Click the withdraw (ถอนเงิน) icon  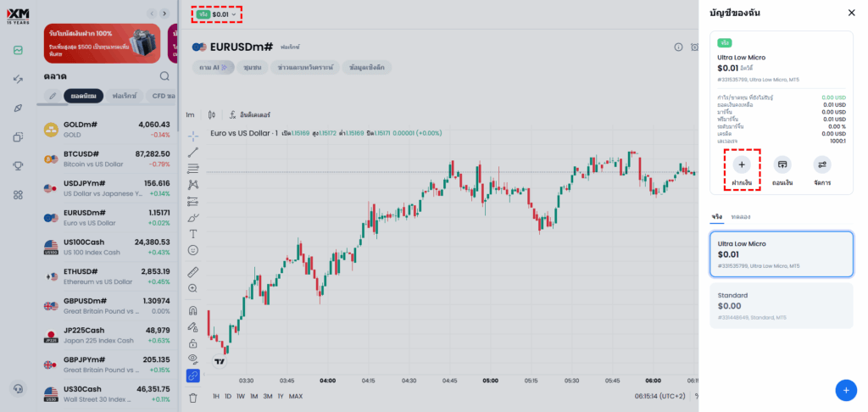pyautogui.click(x=782, y=165)
